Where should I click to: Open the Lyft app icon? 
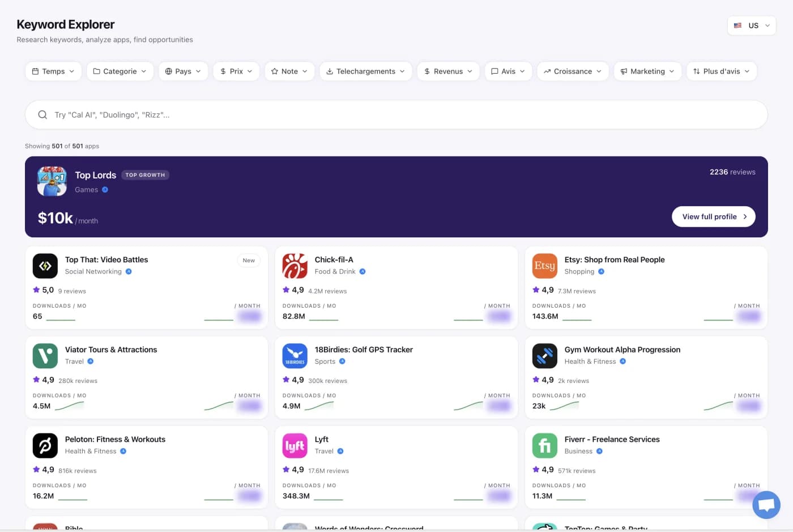tap(295, 445)
